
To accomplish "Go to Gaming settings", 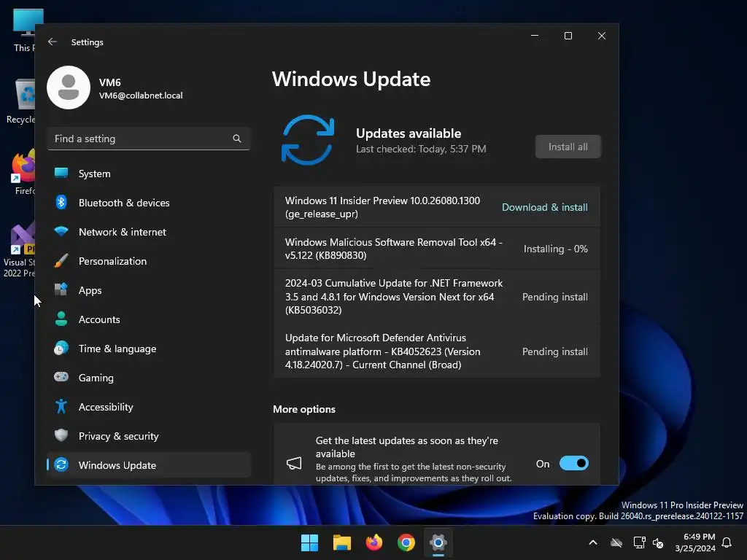I will tap(149, 377).
